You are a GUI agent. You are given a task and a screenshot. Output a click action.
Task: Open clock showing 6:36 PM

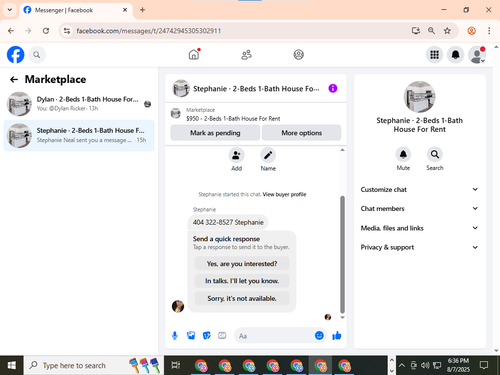tap(458, 365)
